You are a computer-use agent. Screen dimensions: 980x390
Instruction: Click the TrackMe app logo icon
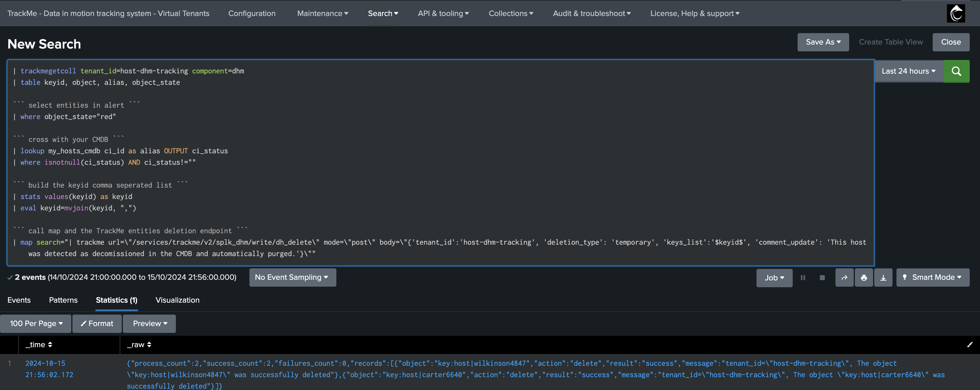[956, 13]
